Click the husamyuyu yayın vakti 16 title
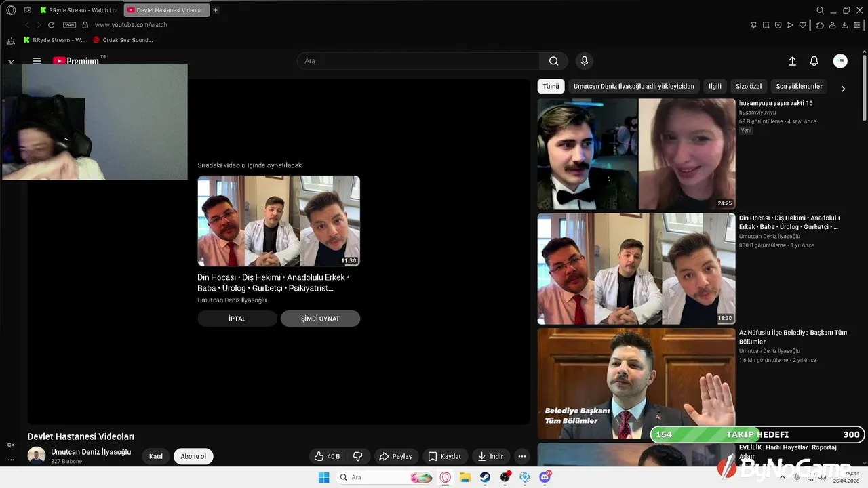The width and height of the screenshot is (868, 488). [x=776, y=103]
